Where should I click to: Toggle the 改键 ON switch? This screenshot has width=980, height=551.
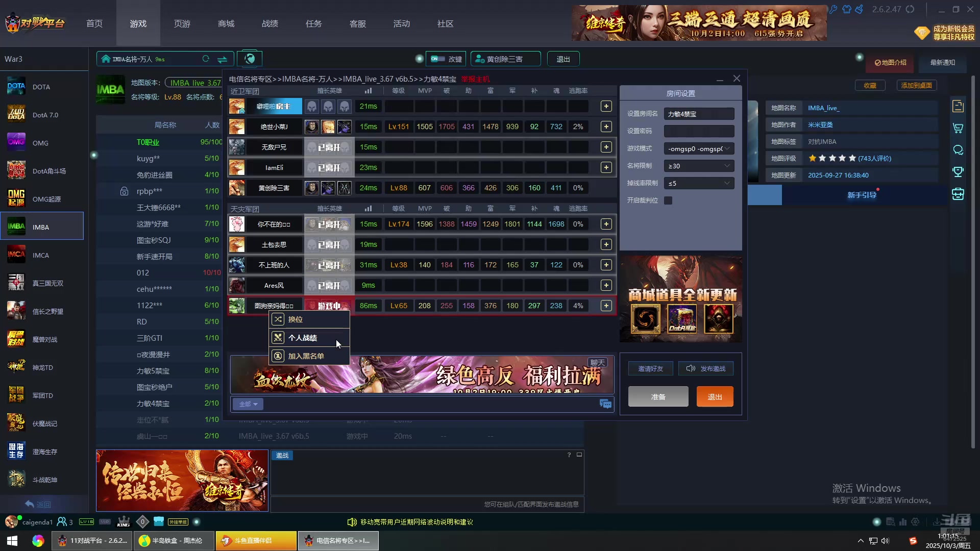point(437,59)
